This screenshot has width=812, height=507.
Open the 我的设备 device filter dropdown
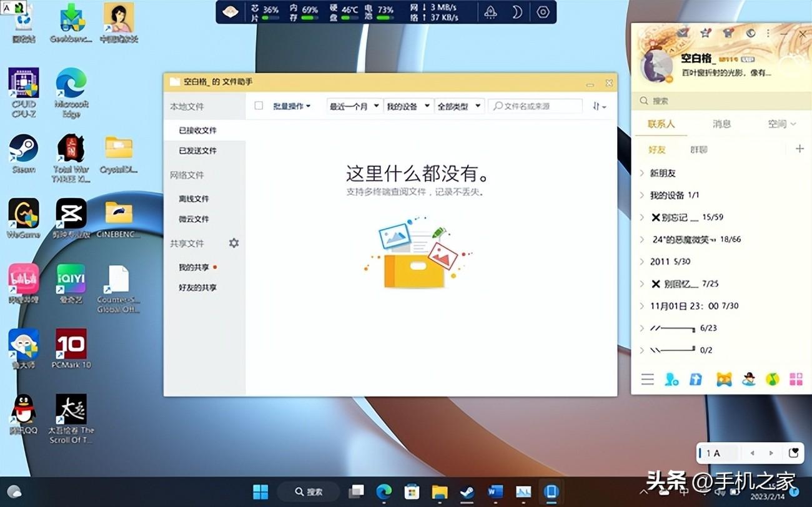click(408, 106)
